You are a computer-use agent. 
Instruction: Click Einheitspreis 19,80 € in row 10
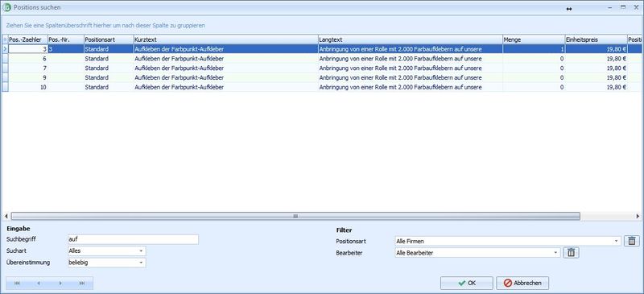click(596, 87)
